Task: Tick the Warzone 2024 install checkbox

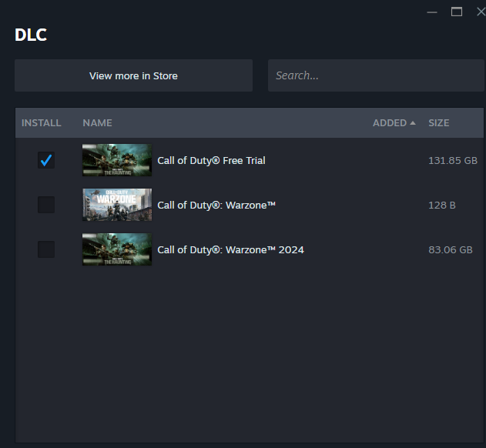Action: tap(46, 249)
